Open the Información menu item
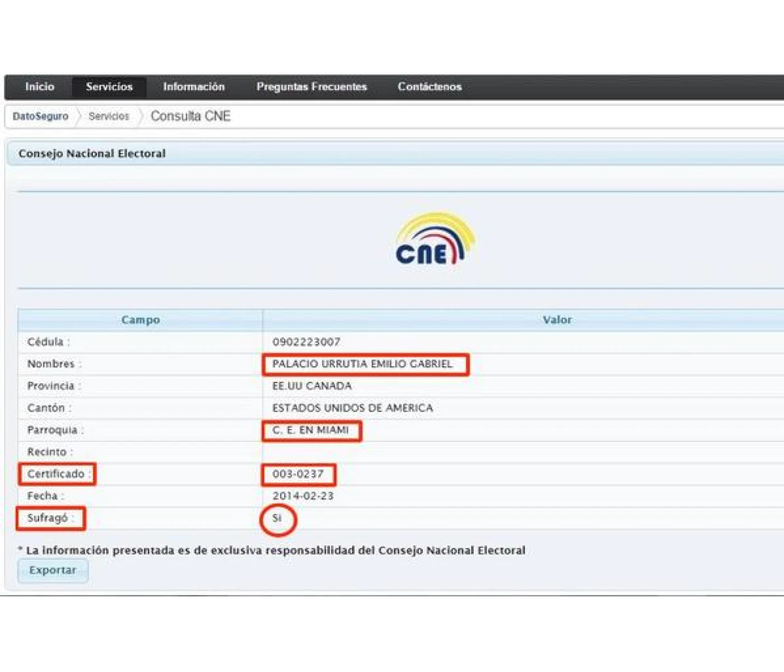Image resolution: width=784 pixels, height=672 pixels. (x=194, y=87)
